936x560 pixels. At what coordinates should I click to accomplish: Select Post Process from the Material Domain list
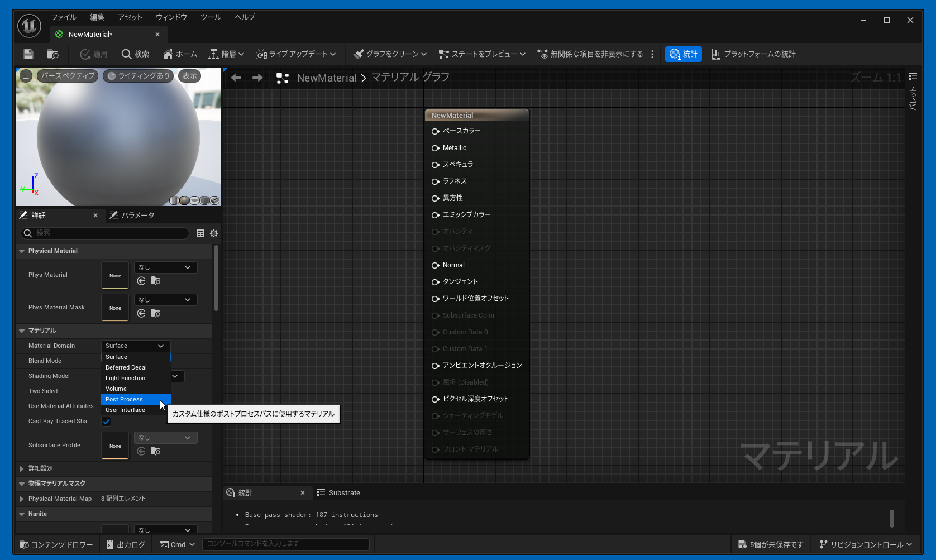(125, 399)
